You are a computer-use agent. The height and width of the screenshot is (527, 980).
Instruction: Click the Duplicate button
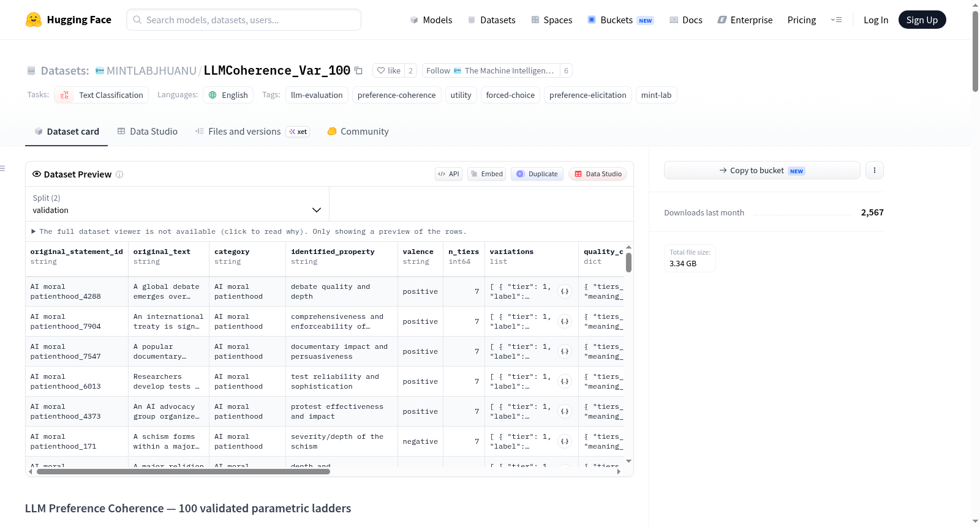[537, 174]
